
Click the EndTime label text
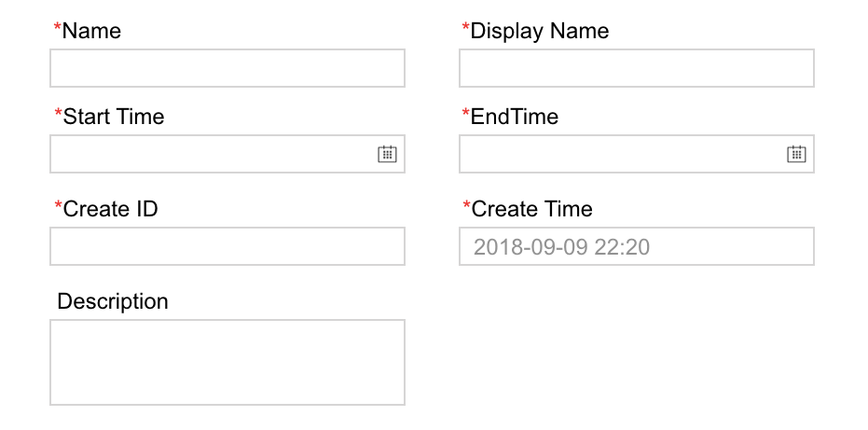click(515, 117)
